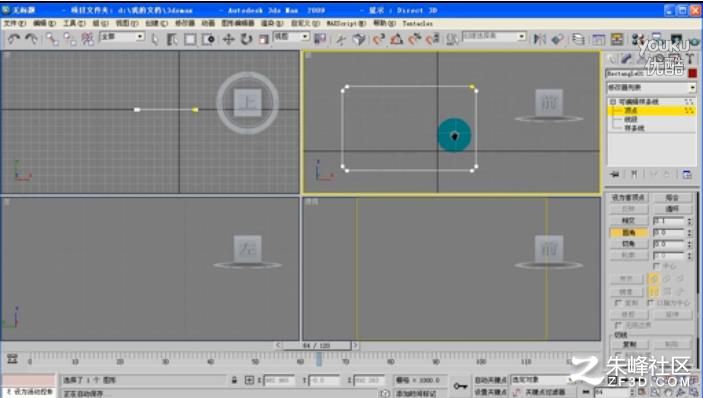Select the Rotate tool icon
This screenshot has width=703, height=398.
click(246, 39)
